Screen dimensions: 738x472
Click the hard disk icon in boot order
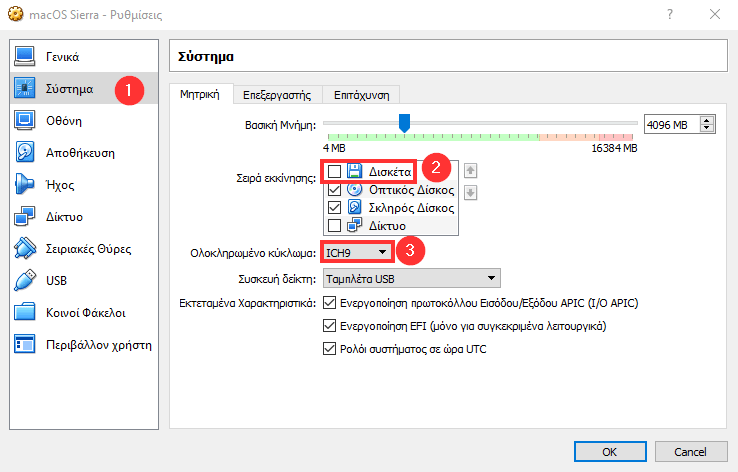point(354,207)
